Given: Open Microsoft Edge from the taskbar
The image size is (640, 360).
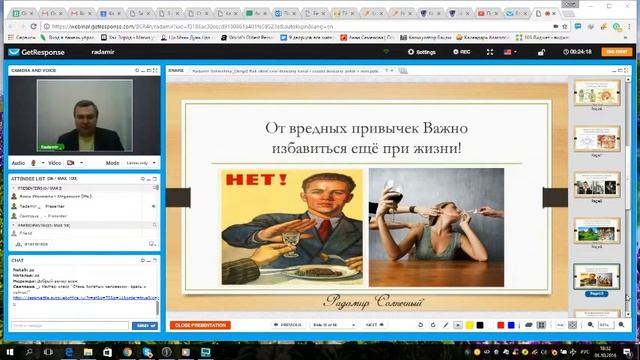Looking at the screenshot, I should (x=69, y=352).
